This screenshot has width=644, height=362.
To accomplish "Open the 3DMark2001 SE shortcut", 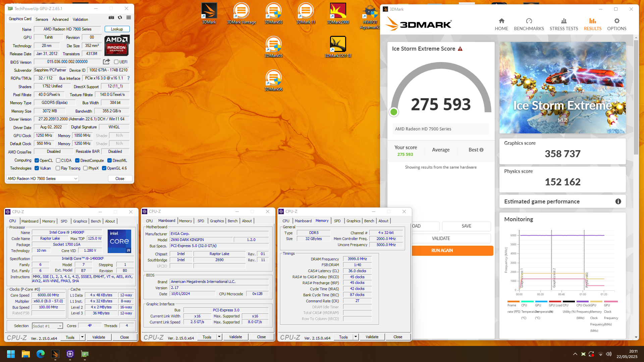I will coord(338,47).
